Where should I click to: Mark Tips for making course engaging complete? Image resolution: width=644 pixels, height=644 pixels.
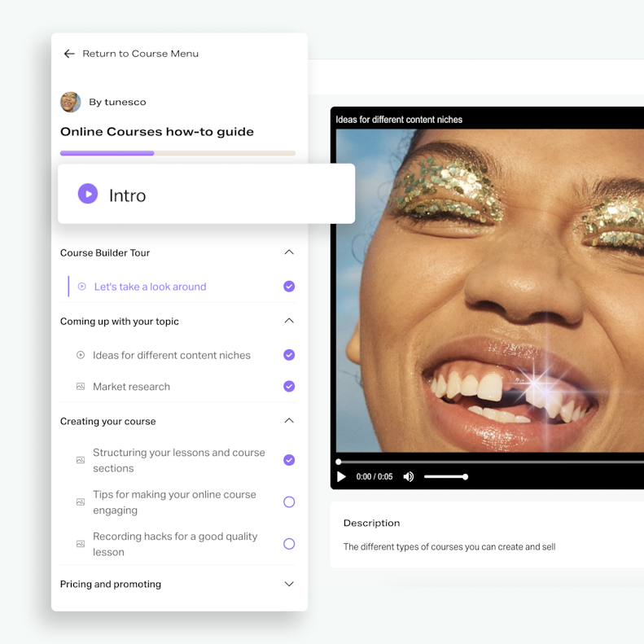click(289, 502)
